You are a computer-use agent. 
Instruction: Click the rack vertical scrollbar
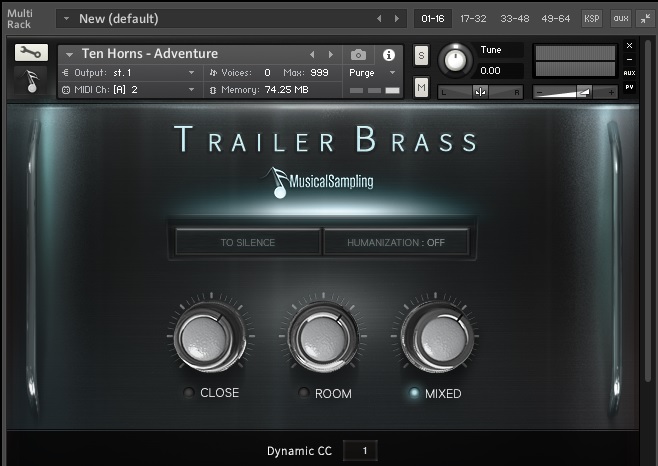pyautogui.click(x=648, y=210)
